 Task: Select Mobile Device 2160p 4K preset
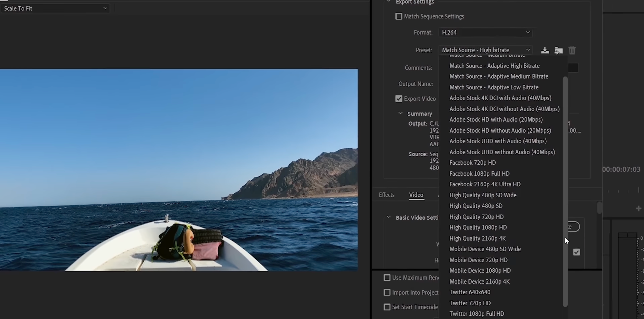[479, 281]
